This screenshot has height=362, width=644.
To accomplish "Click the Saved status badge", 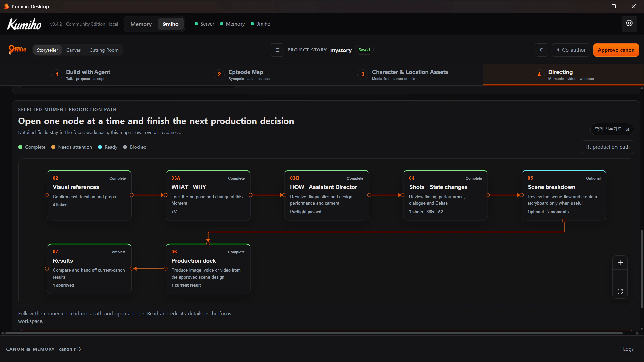I will click(364, 50).
